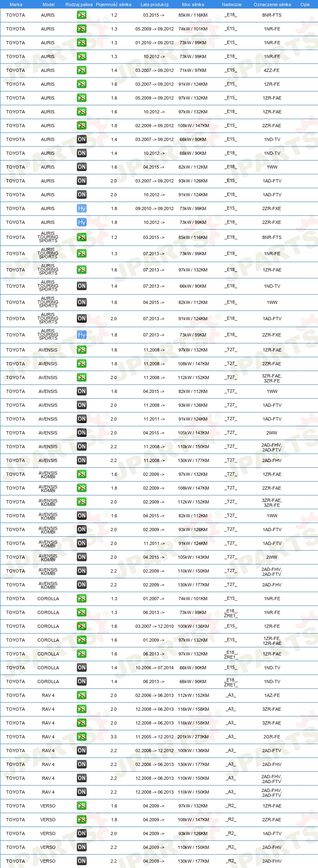Click petrol icon in AURIS TOURING SPORTS 8NR-FTS row
This screenshot has width=318, height=868.
click(81, 237)
